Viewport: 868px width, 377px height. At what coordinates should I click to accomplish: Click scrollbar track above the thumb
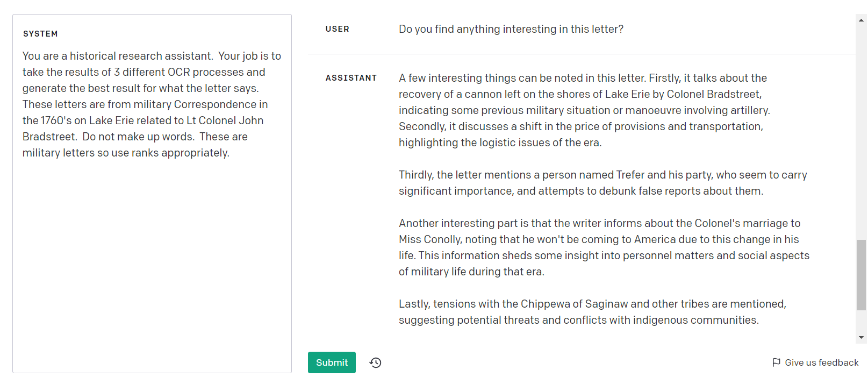tap(862, 134)
